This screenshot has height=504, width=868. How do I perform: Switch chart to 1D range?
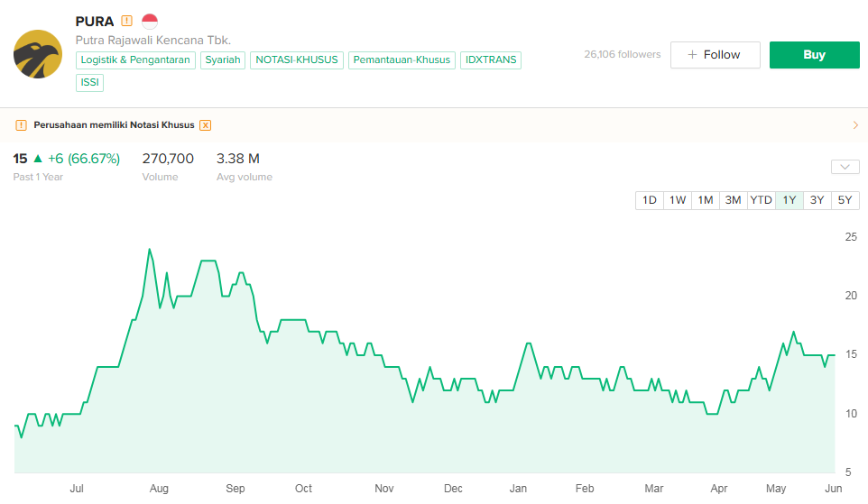[649, 200]
